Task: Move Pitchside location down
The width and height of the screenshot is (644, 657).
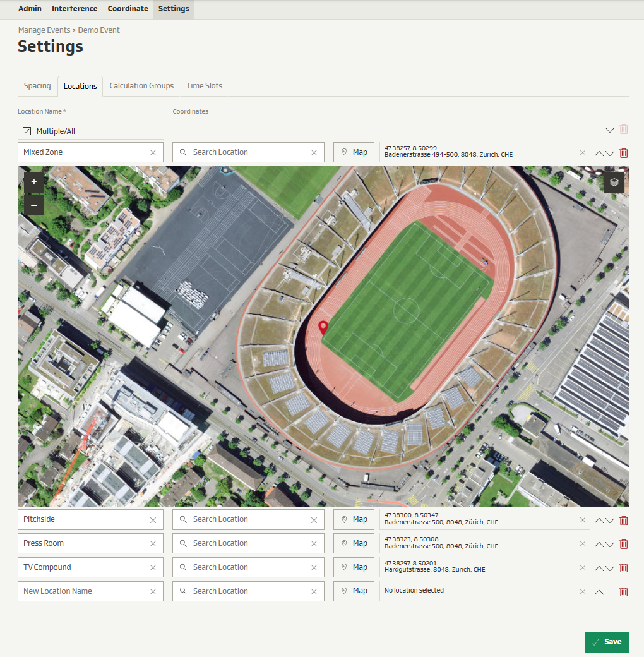Action: tap(610, 521)
